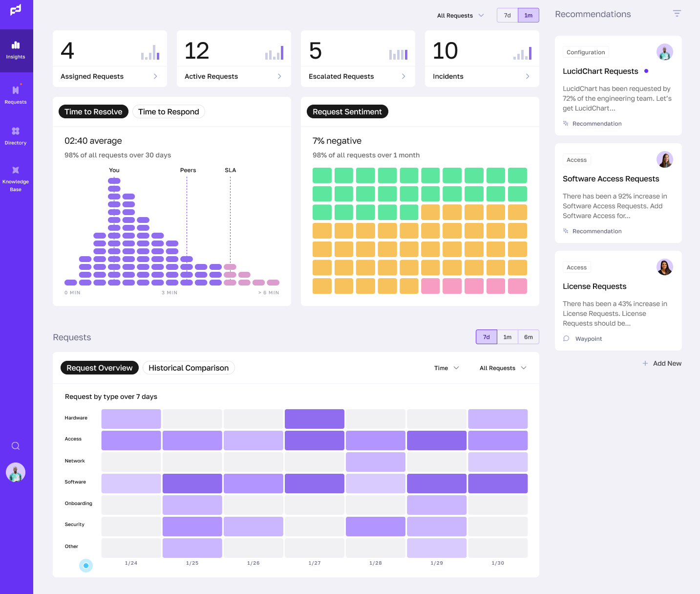Expand Incidents with the chevron
Image resolution: width=700 pixels, height=594 pixels.
point(528,76)
